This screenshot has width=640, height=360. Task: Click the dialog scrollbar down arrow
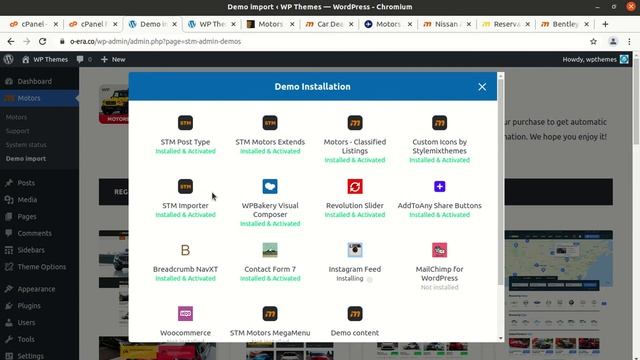click(x=500, y=338)
